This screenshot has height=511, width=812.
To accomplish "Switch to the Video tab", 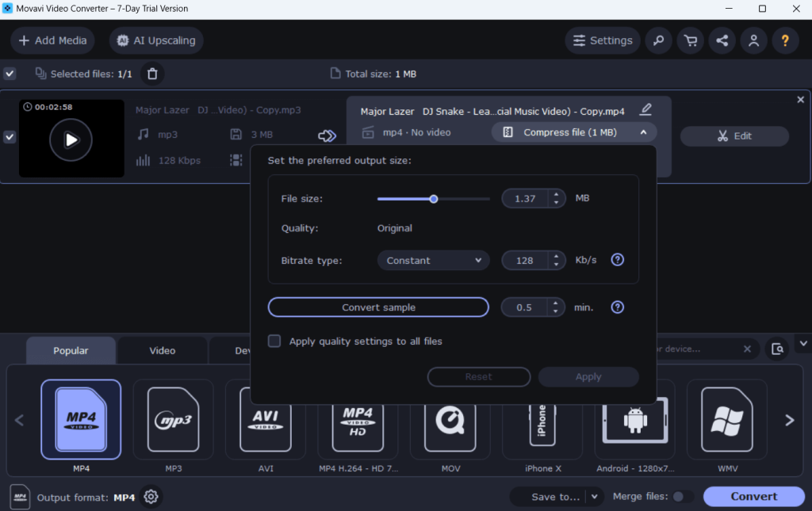I will coord(163,350).
